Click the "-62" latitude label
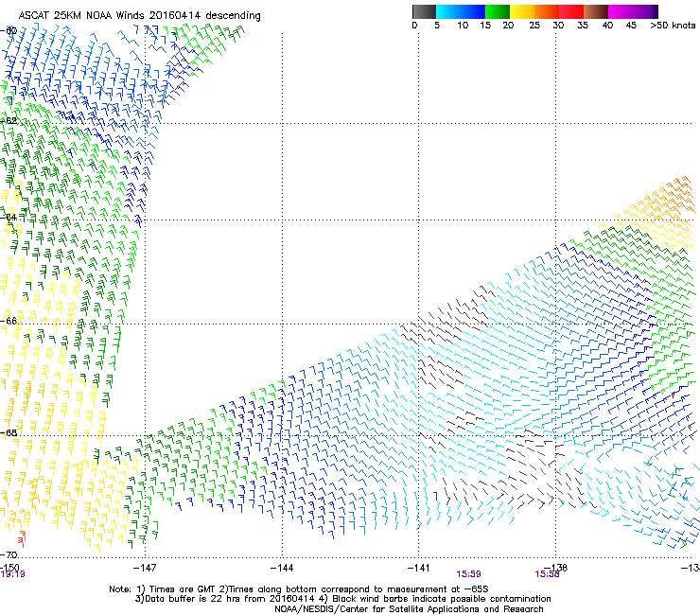The width and height of the screenshot is (700, 615). click(x=9, y=120)
